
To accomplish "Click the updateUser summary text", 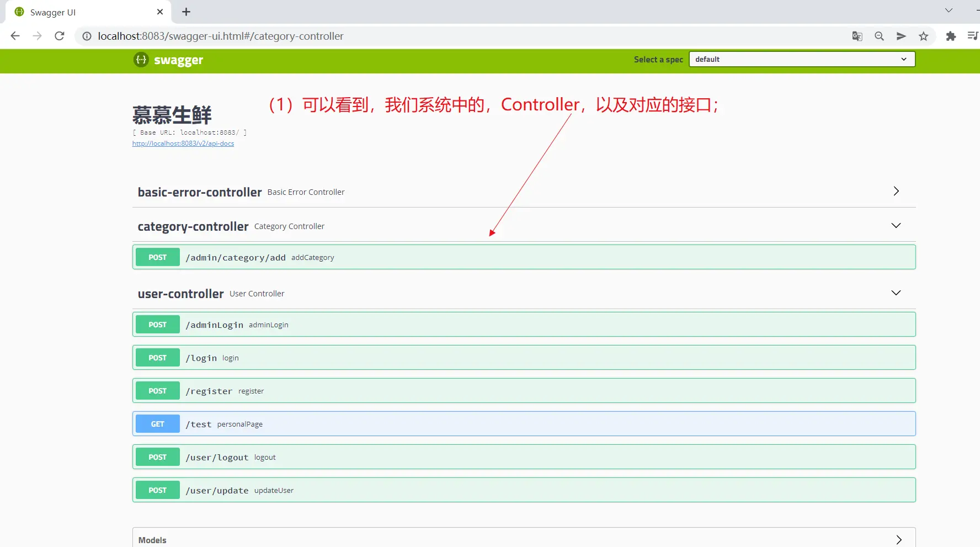I will coord(274,491).
